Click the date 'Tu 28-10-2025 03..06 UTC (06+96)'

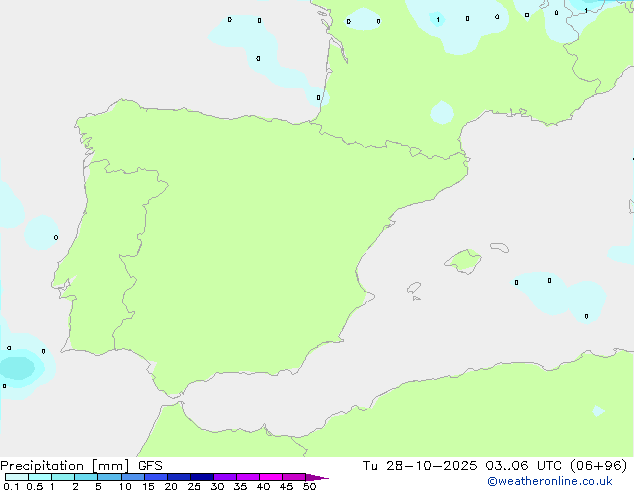click(495, 466)
